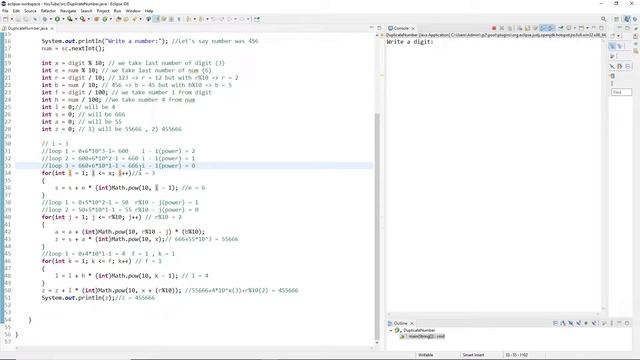The height and width of the screenshot is (360, 640).
Task: Toggle Hide Static Members in Outline
Action: tap(578, 323)
